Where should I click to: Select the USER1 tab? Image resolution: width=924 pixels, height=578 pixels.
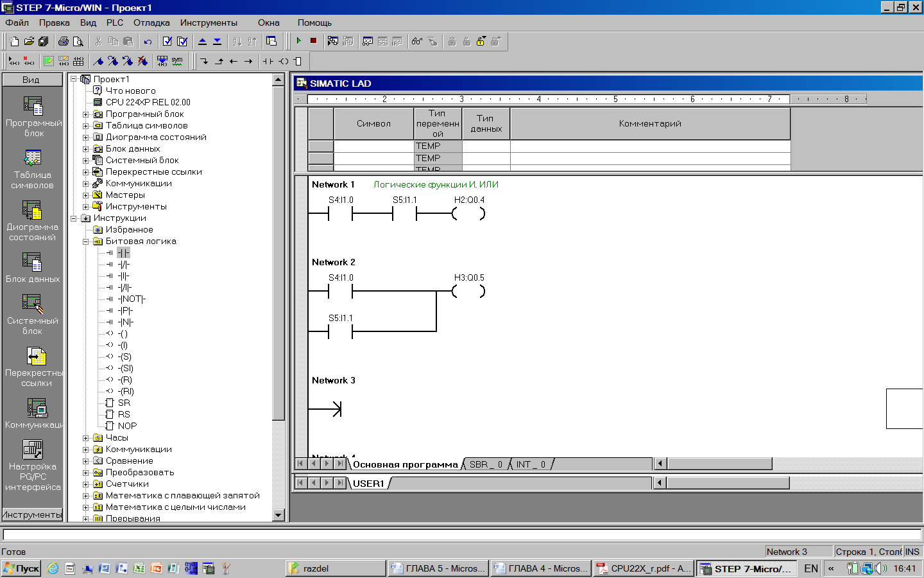[368, 484]
